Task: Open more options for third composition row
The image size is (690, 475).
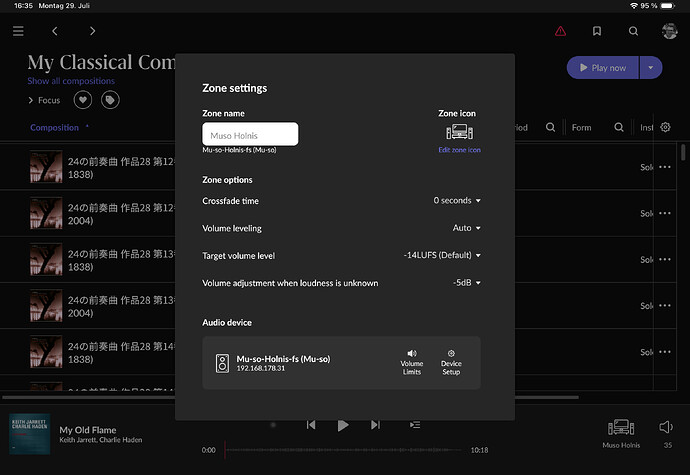Action: point(664,259)
